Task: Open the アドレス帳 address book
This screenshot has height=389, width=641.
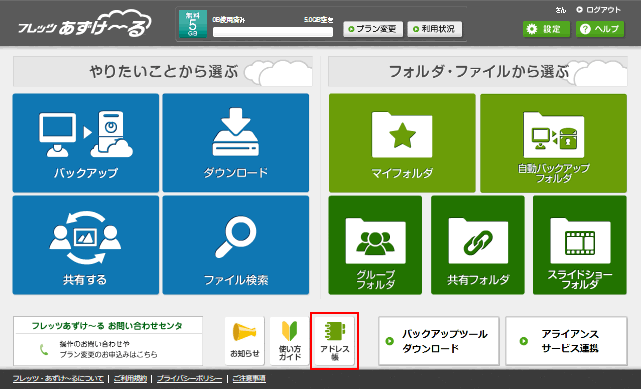Action: (x=335, y=341)
